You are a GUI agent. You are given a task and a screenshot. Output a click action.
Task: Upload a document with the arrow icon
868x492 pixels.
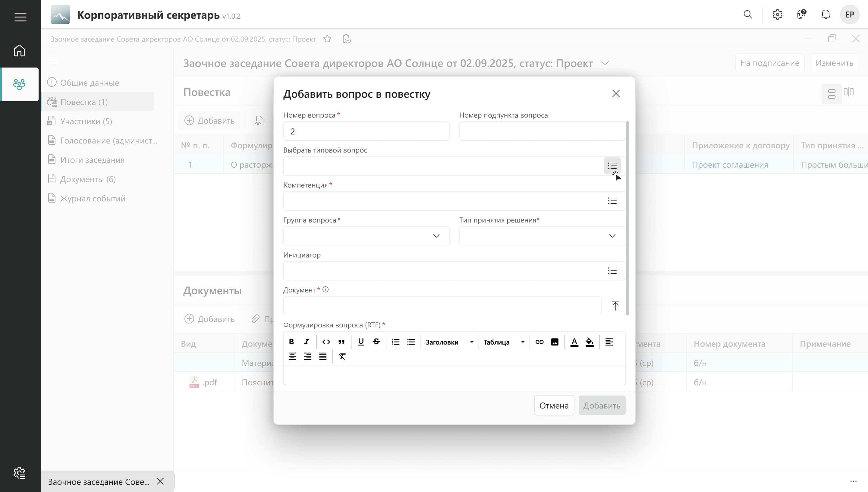[x=615, y=305]
